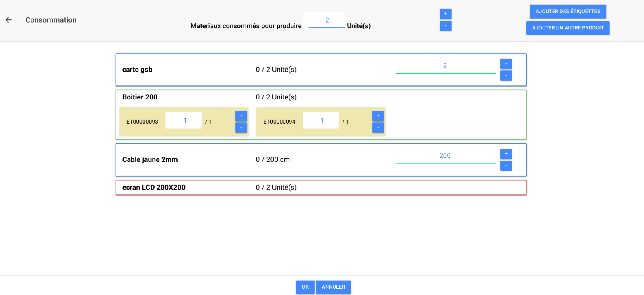Increase units to produce with plus

pyautogui.click(x=445, y=14)
